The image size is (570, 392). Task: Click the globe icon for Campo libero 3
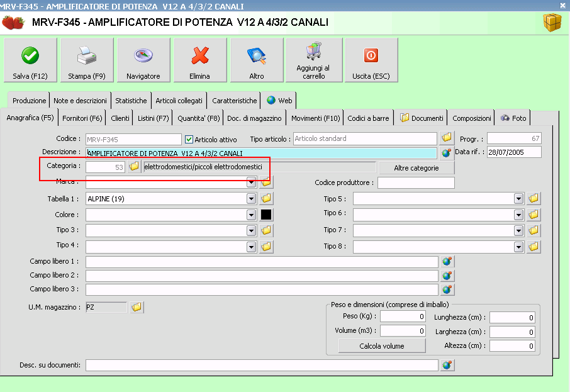click(x=447, y=289)
